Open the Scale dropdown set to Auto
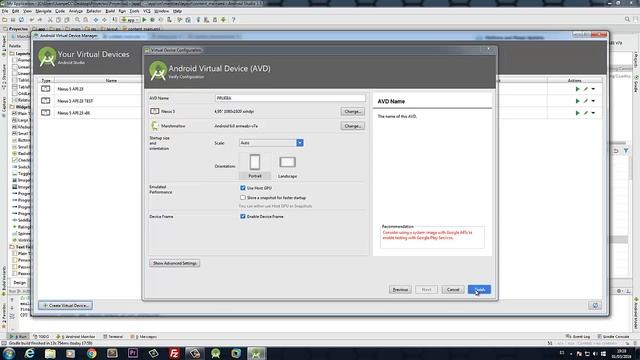The height and width of the screenshot is (360, 640). (x=271, y=143)
